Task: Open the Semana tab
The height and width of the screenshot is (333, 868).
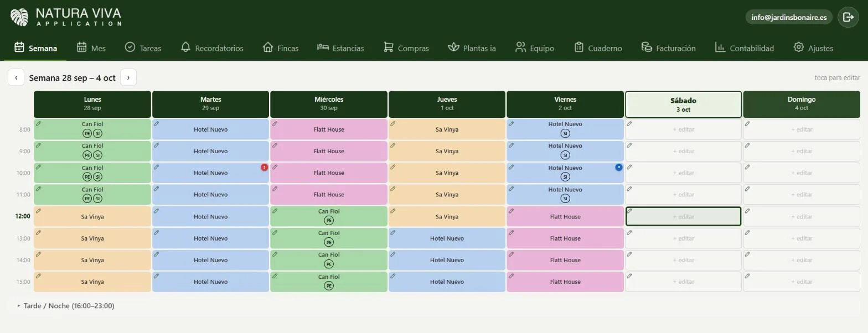Action: coord(35,48)
